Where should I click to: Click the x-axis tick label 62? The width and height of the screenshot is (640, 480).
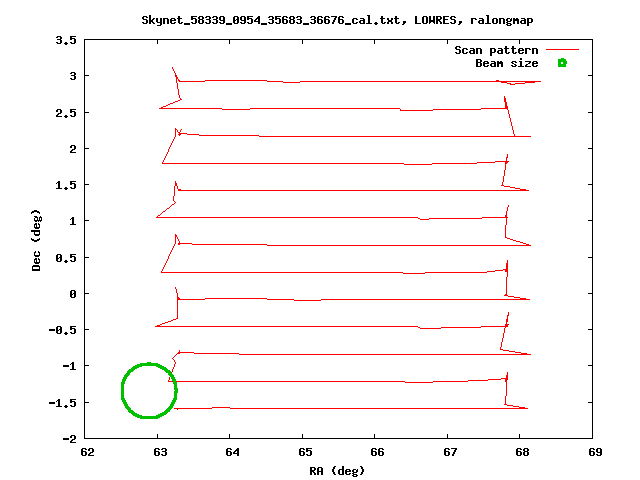click(x=87, y=452)
